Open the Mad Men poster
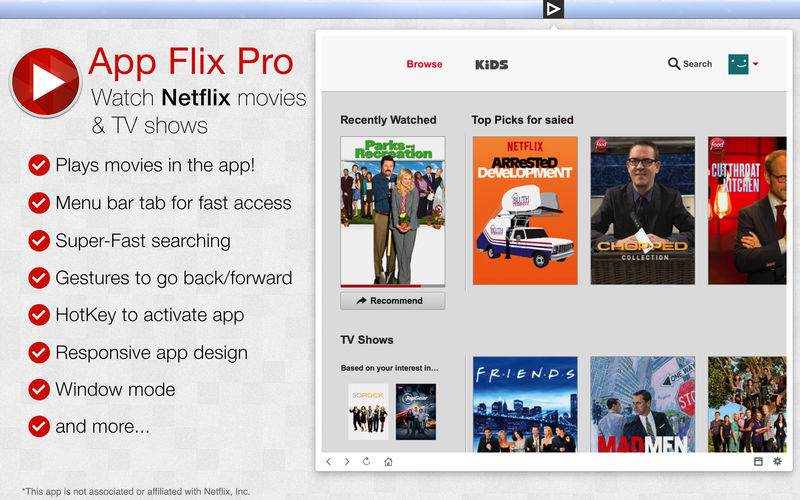The image size is (800, 500). 642,404
